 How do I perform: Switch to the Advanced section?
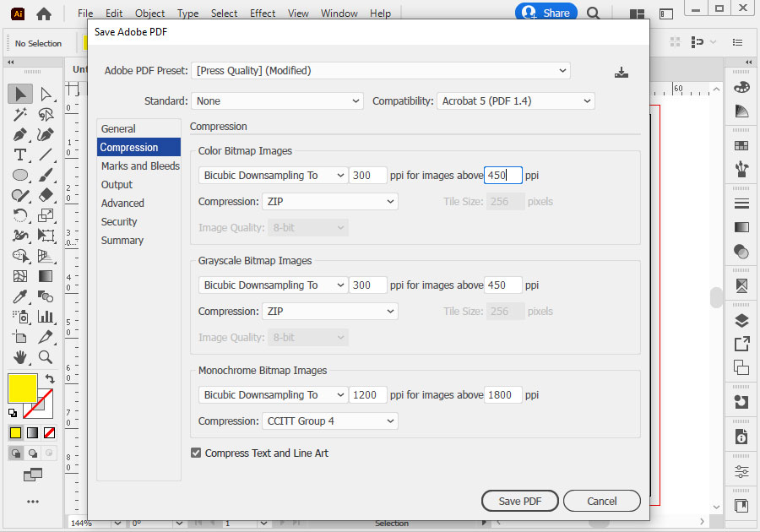pos(138,204)
